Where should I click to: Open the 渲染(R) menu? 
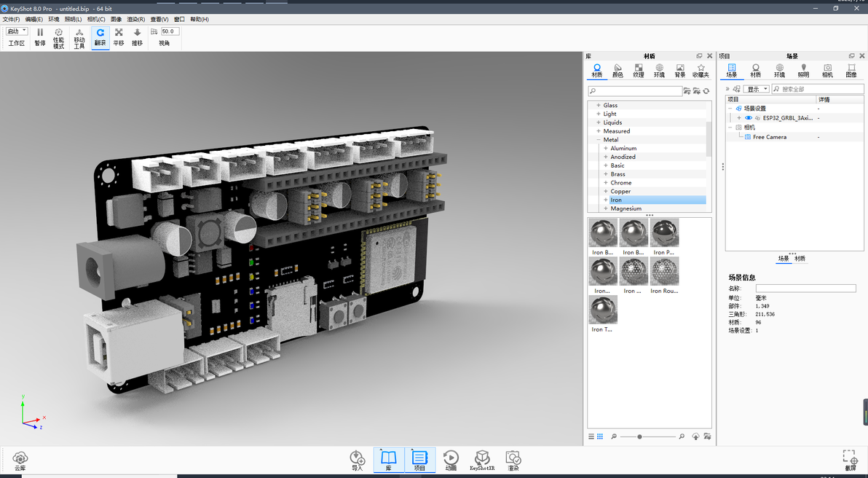click(x=135, y=20)
